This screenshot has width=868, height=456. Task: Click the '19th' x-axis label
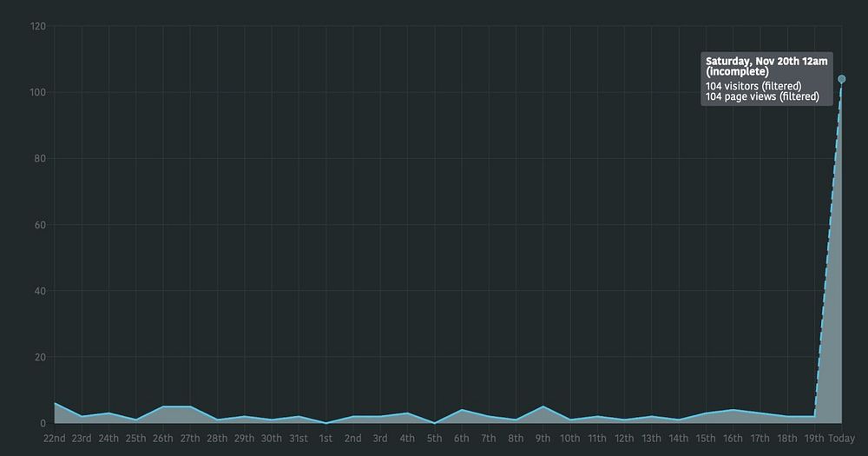[814, 439]
